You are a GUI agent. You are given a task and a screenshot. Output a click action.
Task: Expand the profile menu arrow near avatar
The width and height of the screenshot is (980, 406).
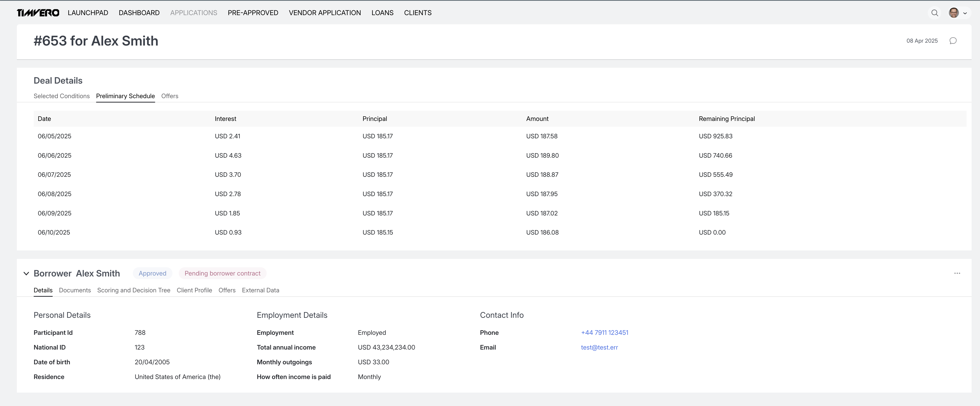965,13
